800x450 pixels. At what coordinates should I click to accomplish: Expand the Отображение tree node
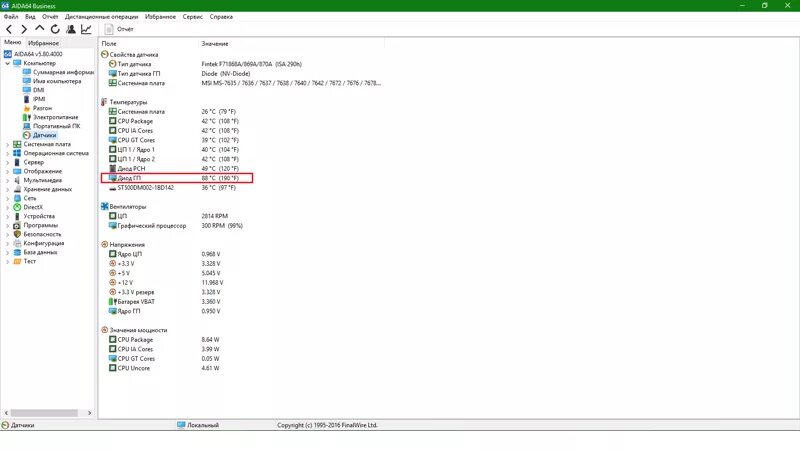(7, 171)
